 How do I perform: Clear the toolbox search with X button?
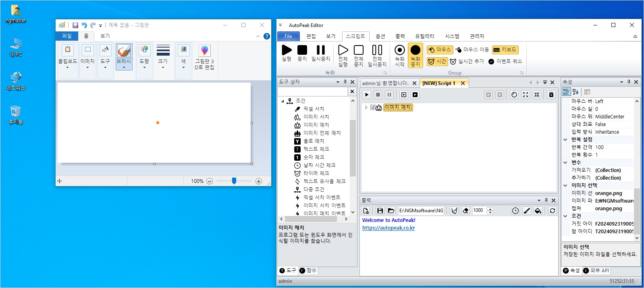point(352,91)
